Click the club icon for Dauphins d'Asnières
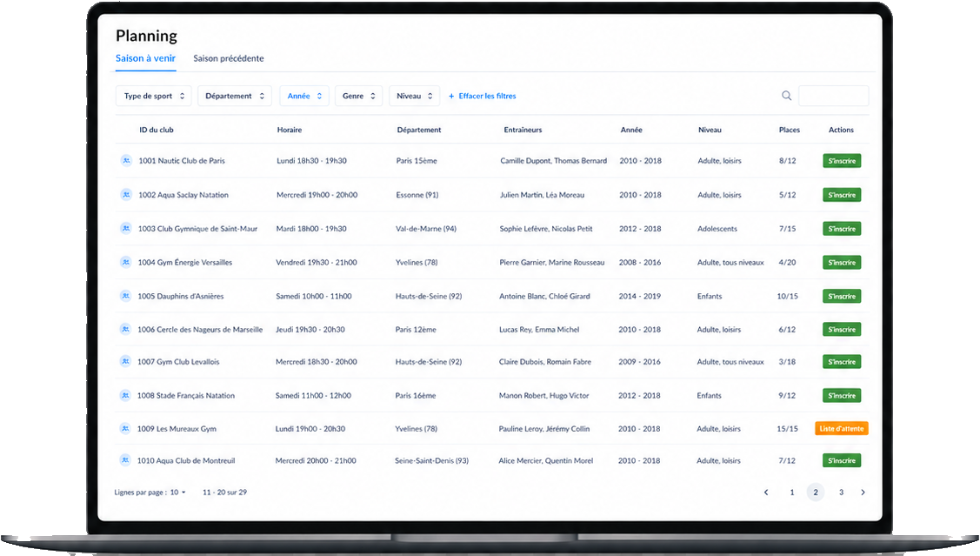The width and height of the screenshot is (980, 556). pos(125,296)
